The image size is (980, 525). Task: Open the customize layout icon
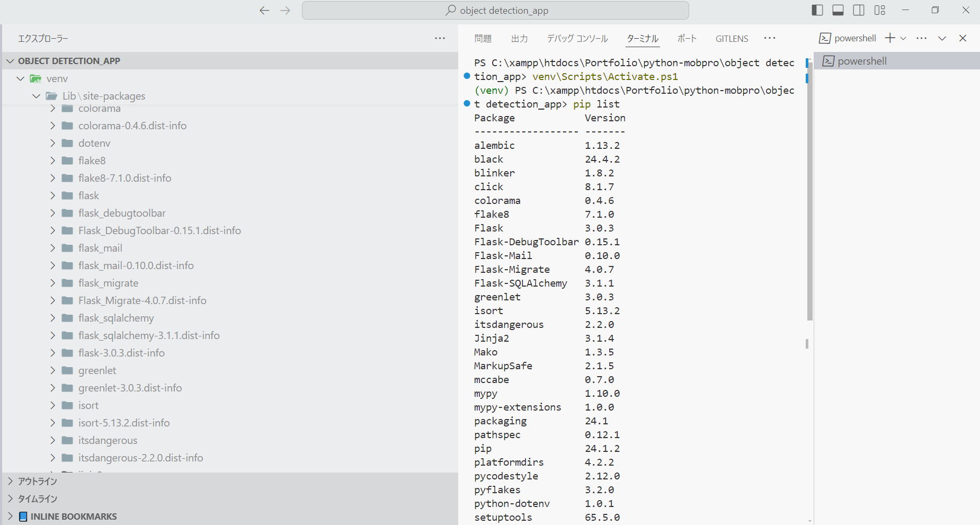click(x=880, y=10)
